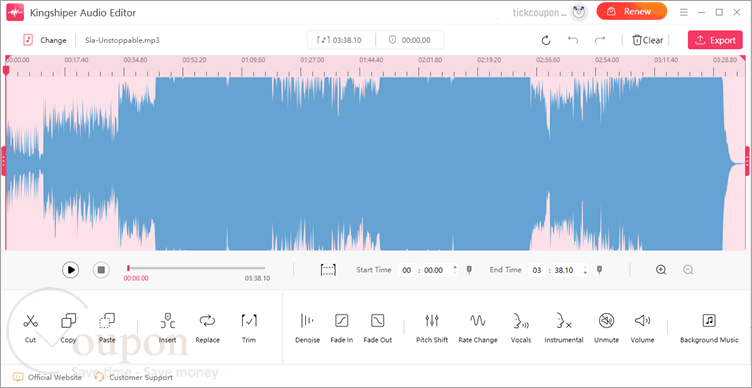Redo the last edit

click(599, 40)
